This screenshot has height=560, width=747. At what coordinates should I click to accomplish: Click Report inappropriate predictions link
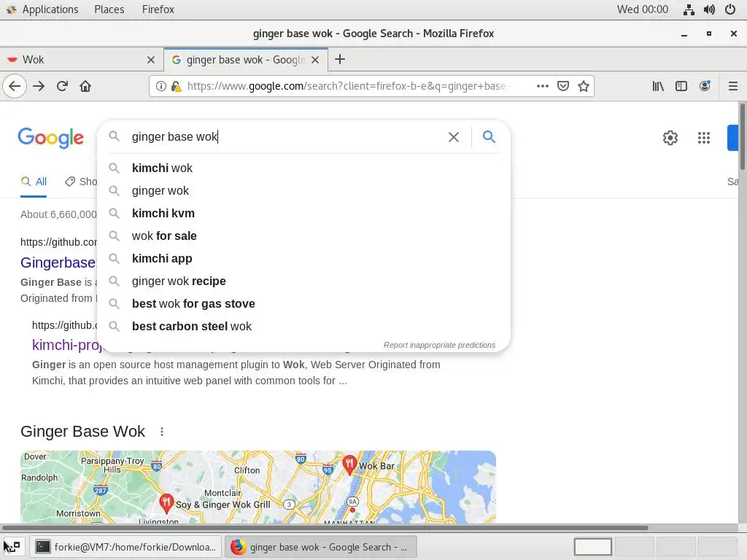click(x=439, y=345)
